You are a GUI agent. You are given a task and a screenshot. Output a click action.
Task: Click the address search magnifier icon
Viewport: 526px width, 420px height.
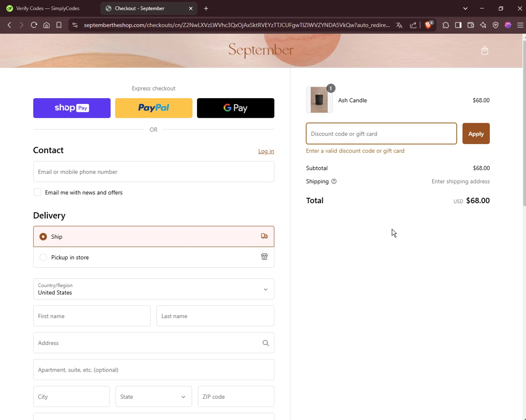(266, 343)
